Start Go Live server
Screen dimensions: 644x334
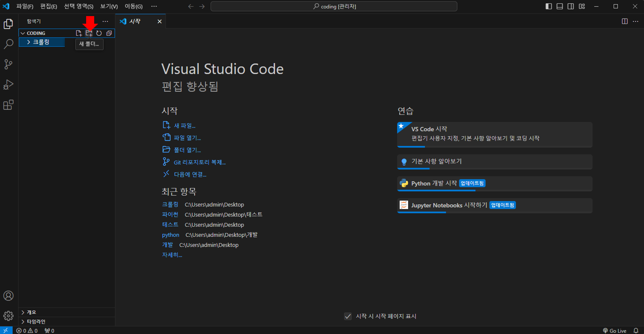tap(615, 330)
